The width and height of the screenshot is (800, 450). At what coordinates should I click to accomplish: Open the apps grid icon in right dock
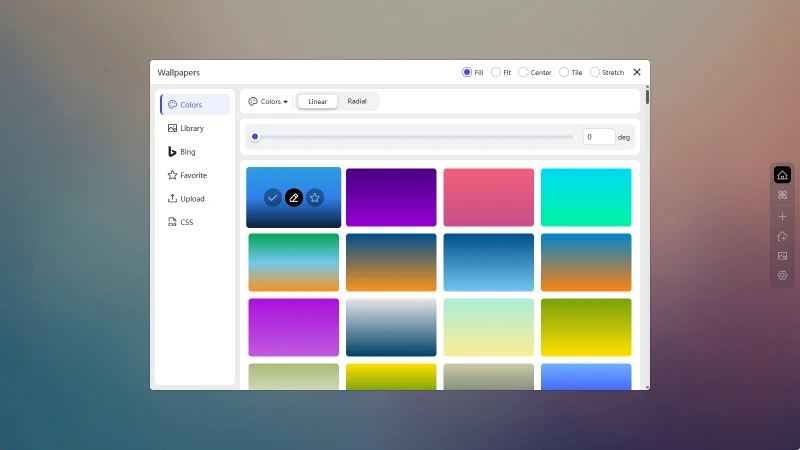782,195
